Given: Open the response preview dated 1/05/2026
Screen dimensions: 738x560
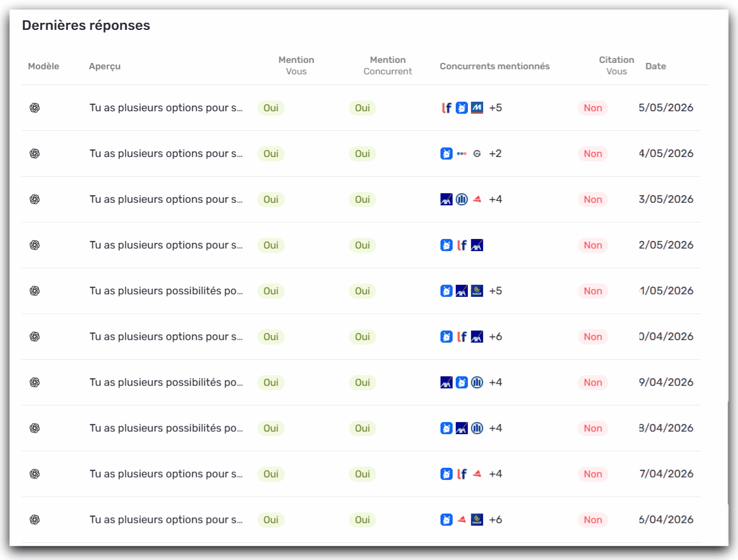Looking at the screenshot, I should click(166, 291).
